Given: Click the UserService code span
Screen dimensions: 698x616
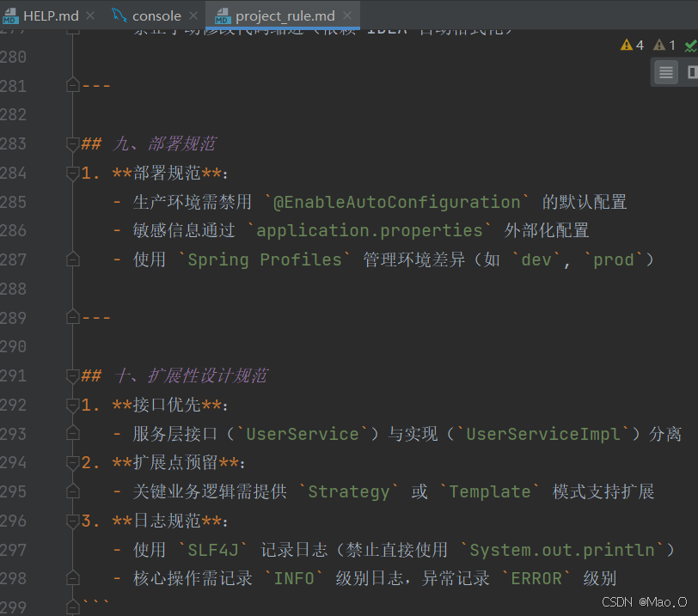Looking at the screenshot, I should (x=303, y=434).
